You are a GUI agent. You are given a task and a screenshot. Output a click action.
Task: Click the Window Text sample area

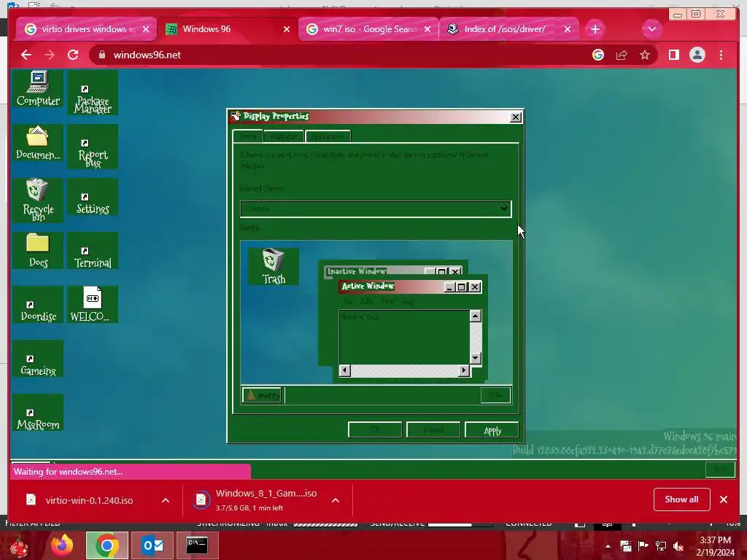404,337
